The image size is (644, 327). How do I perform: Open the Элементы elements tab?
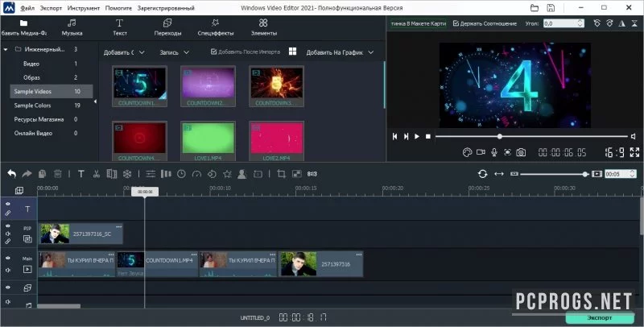pos(264,27)
